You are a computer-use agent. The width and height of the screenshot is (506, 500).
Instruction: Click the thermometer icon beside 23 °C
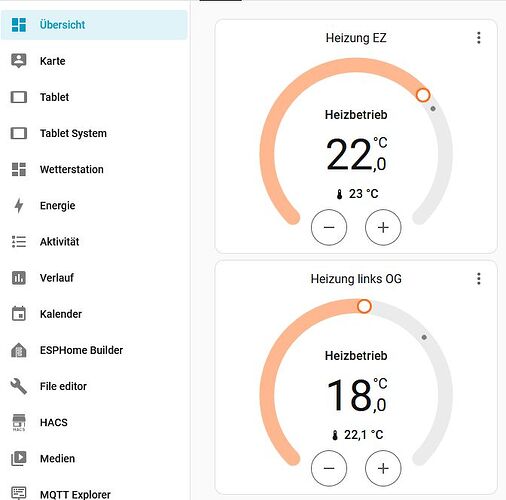pos(339,194)
